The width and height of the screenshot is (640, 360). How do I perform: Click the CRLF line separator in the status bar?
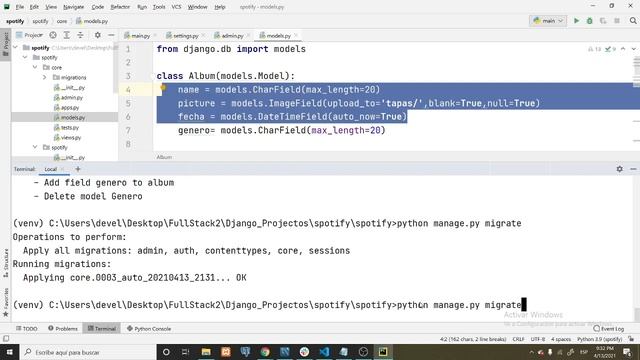tap(518, 339)
